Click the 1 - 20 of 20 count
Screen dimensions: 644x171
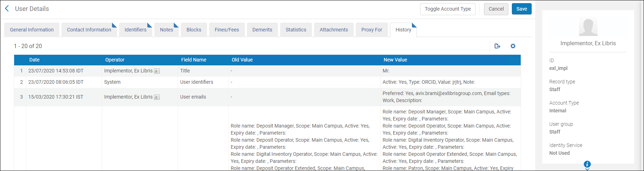click(x=28, y=46)
